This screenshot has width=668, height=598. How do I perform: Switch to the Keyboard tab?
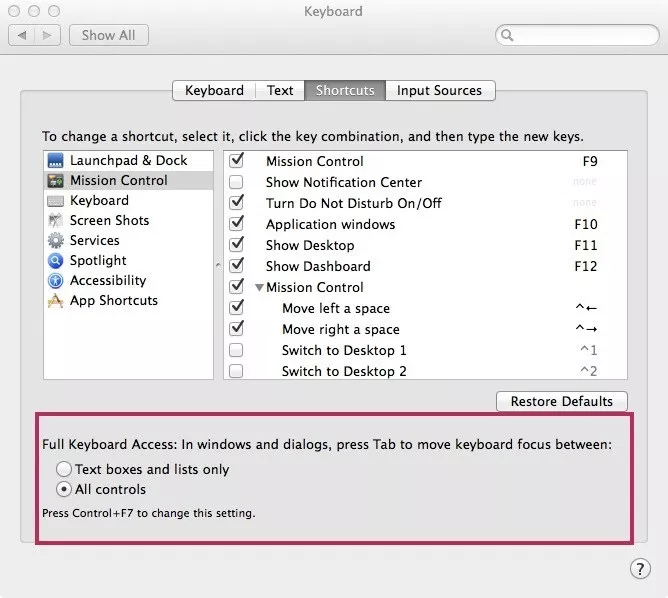coord(214,90)
